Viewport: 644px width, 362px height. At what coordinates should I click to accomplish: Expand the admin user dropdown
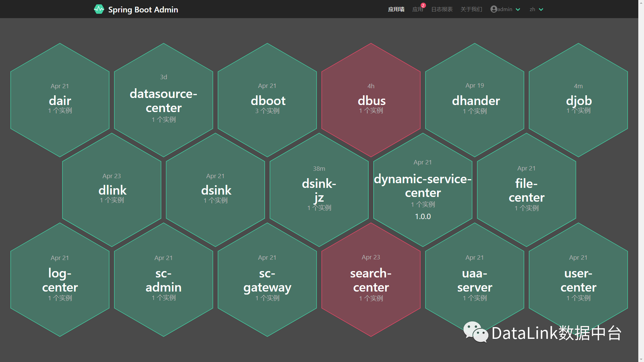click(x=505, y=9)
